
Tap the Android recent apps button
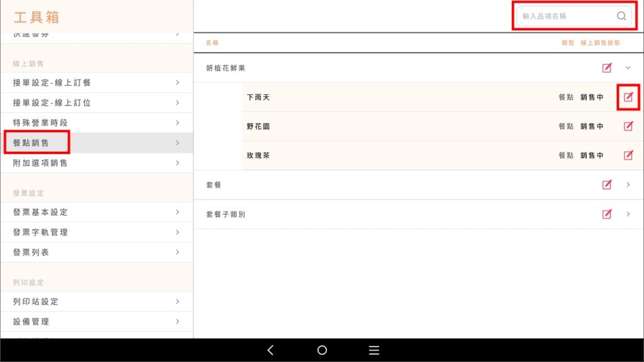(x=374, y=351)
